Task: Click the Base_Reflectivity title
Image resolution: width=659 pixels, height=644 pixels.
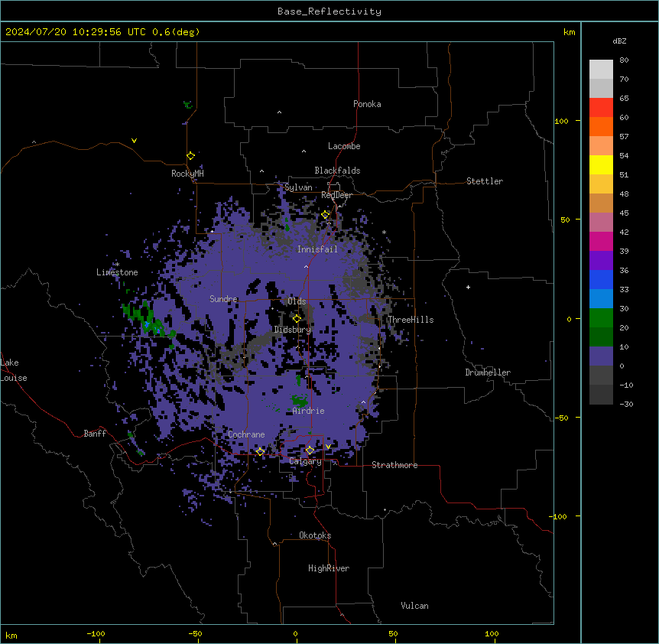Action: 329,11
